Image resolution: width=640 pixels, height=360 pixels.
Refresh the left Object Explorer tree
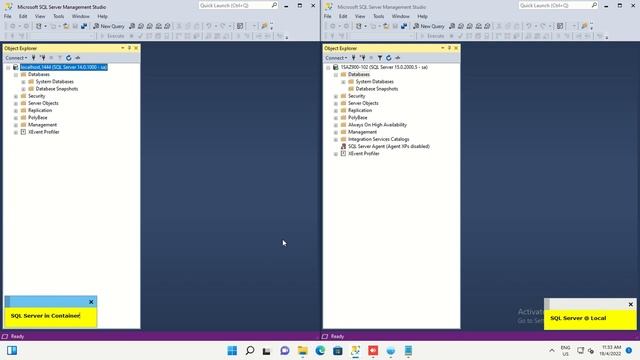click(69, 58)
